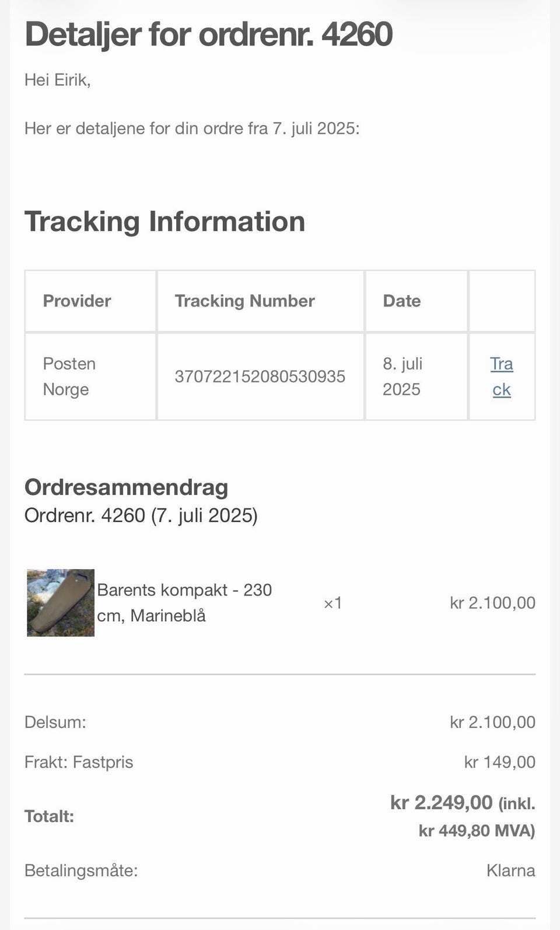This screenshot has width=560, height=930.
Task: Click the Klarna payment method text
Action: tap(511, 870)
